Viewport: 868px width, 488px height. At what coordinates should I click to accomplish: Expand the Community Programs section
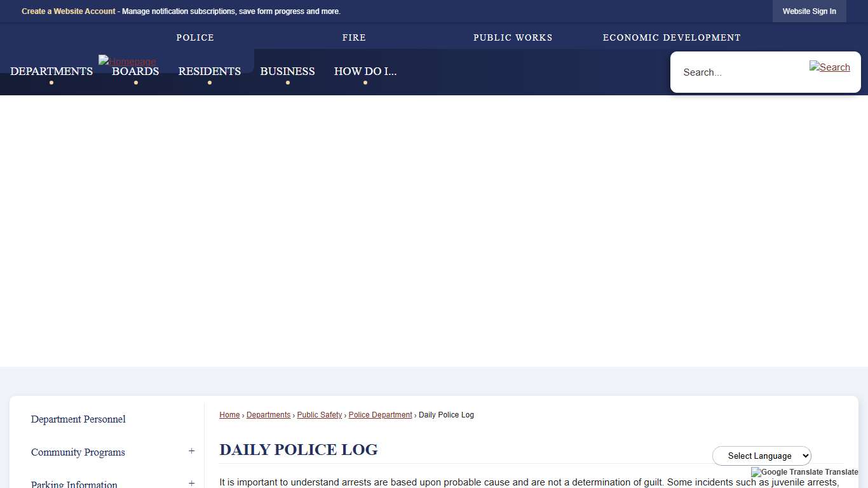pyautogui.click(x=192, y=451)
